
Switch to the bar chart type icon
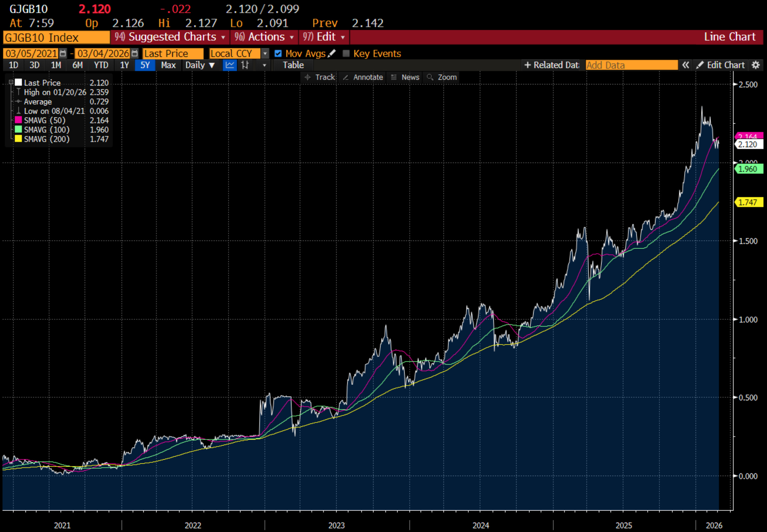[245, 65]
